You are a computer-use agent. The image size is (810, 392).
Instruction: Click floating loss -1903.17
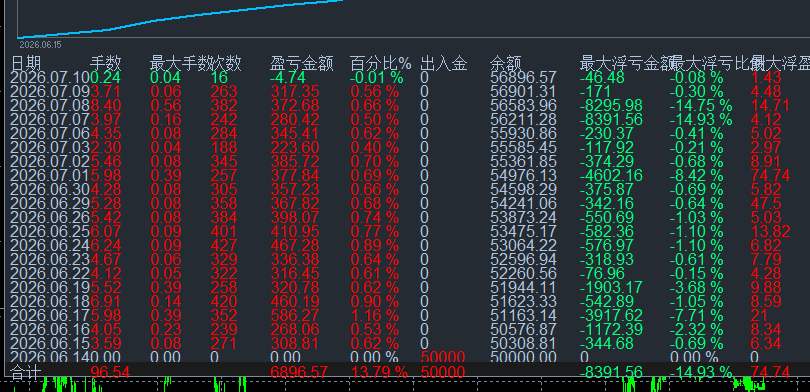click(611, 287)
